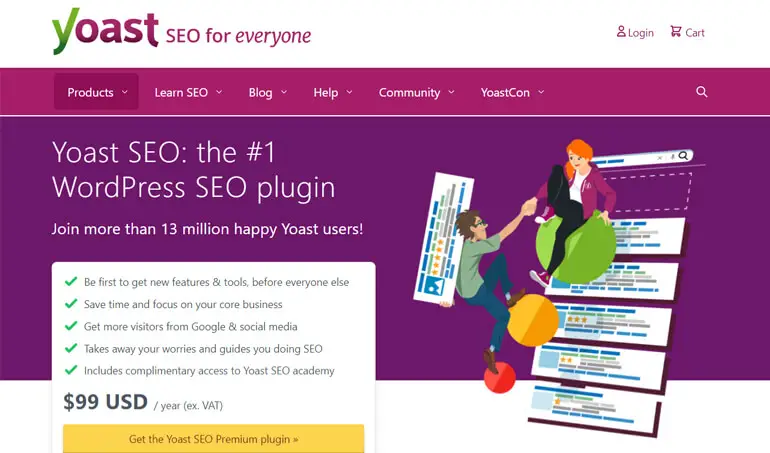Click the 'Yoast SEO: the #1 WordPress SEO plugin' heading
Screen dimensions: 770x453
click(x=193, y=170)
